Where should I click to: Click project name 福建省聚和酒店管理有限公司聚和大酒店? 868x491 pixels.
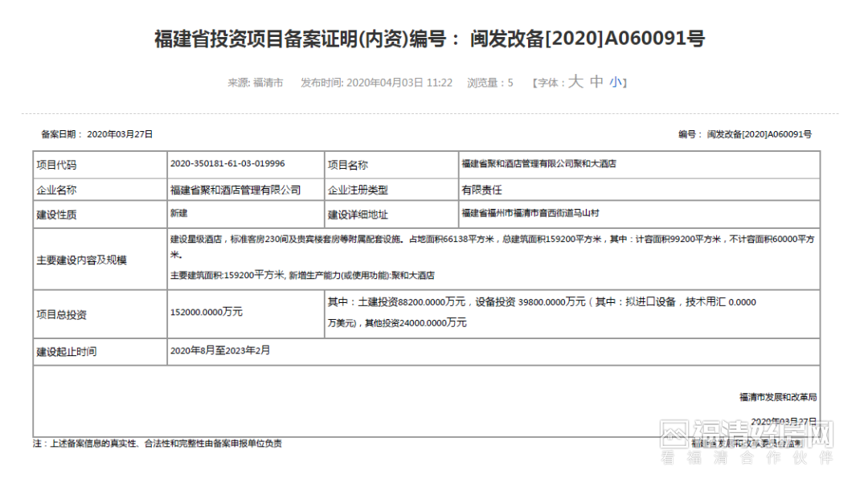[538, 164]
